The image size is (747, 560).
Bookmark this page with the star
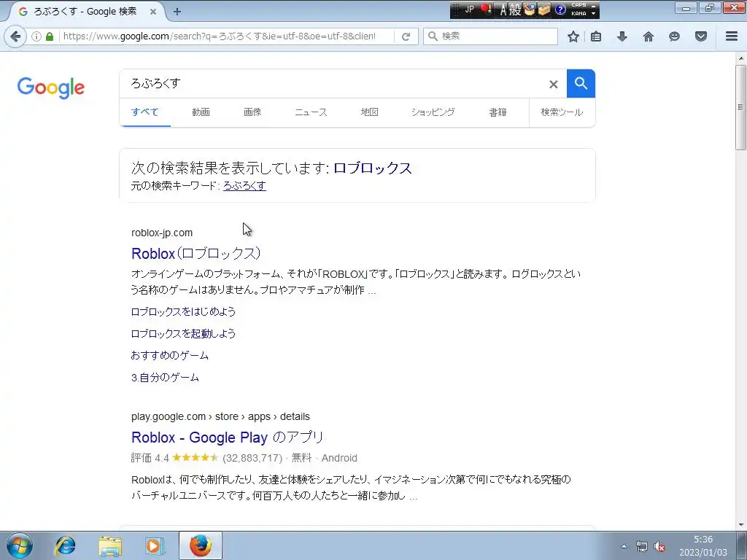point(573,36)
